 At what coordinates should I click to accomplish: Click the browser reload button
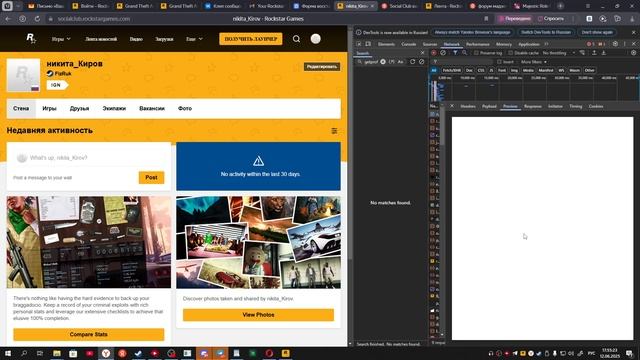(37, 19)
